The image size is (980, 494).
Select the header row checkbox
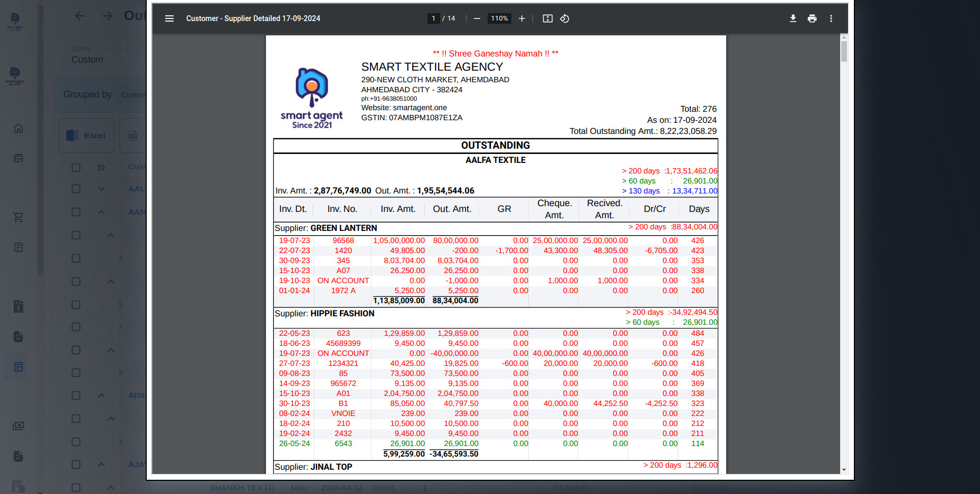click(76, 168)
